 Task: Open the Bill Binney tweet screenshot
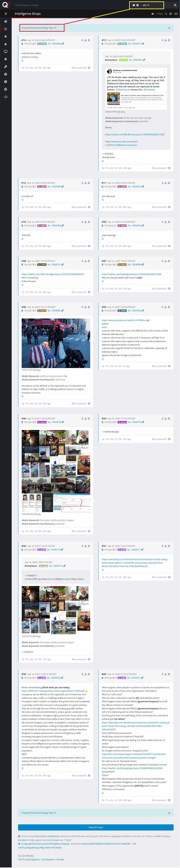(136, 89)
